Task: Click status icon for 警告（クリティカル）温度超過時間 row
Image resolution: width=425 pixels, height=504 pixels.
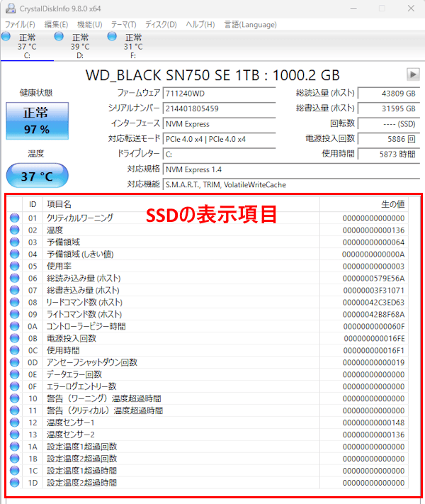Action: pyautogui.click(x=14, y=410)
